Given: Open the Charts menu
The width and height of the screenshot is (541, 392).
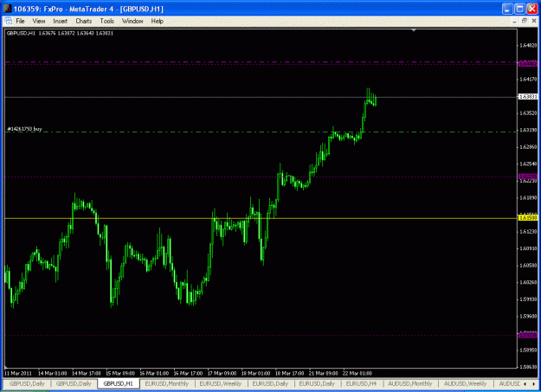Looking at the screenshot, I should tap(83, 21).
